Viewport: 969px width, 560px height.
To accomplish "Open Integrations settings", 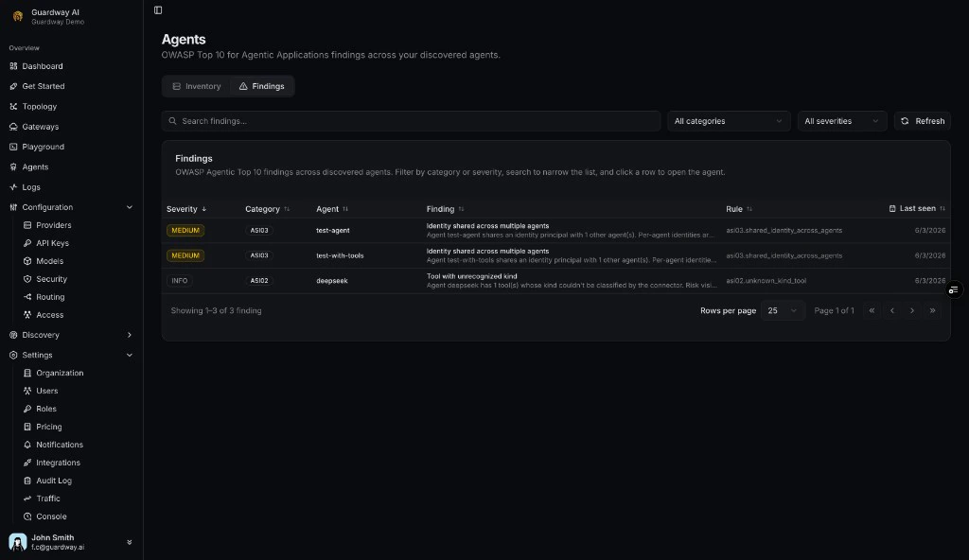I will pyautogui.click(x=52, y=463).
